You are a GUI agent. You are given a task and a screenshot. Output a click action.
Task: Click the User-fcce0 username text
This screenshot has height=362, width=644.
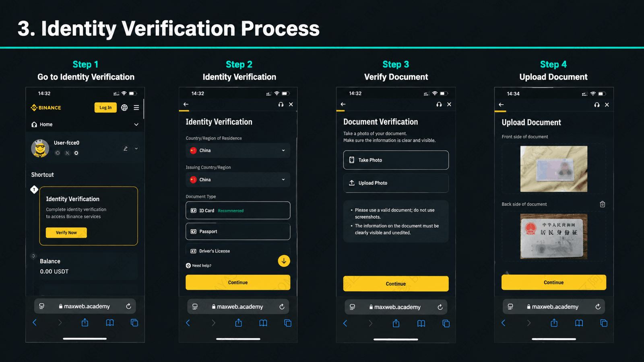66,143
